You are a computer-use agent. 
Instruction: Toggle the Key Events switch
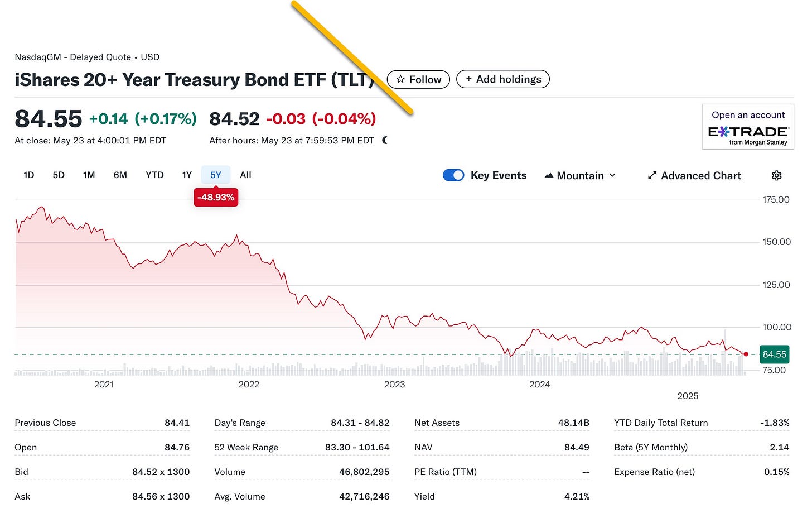pyautogui.click(x=453, y=175)
